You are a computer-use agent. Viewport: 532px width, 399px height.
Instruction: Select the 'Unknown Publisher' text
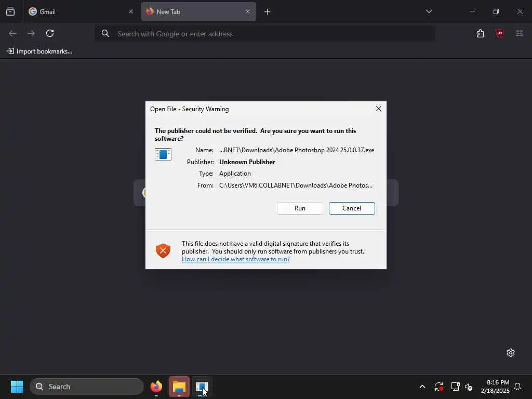coord(247,162)
